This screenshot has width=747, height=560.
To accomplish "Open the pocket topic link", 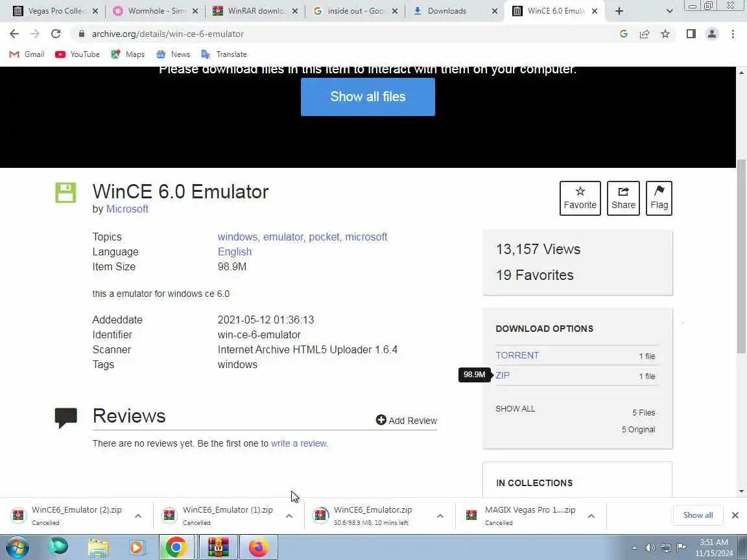I will (x=324, y=237).
